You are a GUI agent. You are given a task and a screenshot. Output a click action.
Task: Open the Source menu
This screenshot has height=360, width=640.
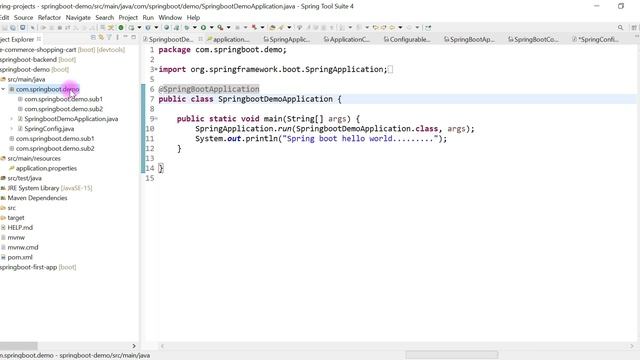[23, 18]
